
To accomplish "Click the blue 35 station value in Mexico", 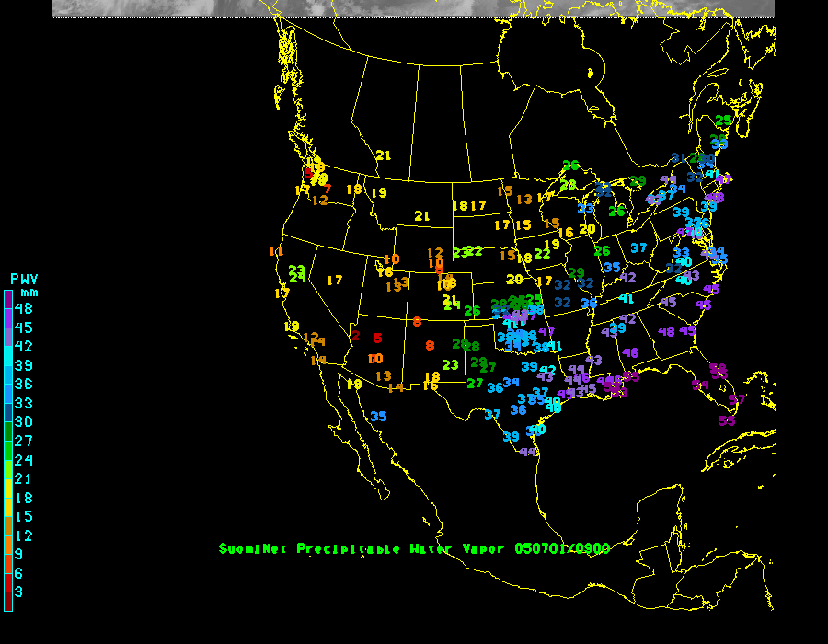I will [x=378, y=417].
